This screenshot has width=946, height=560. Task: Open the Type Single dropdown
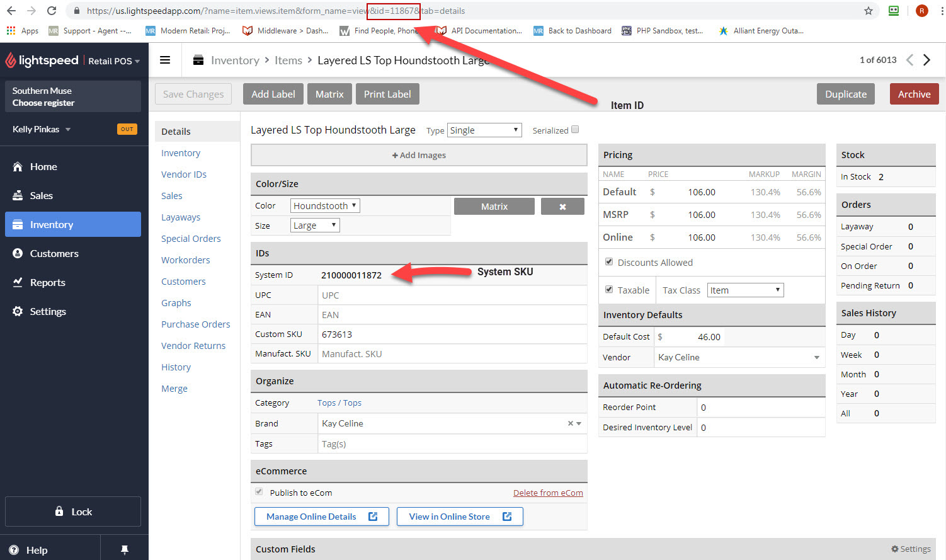(x=484, y=130)
